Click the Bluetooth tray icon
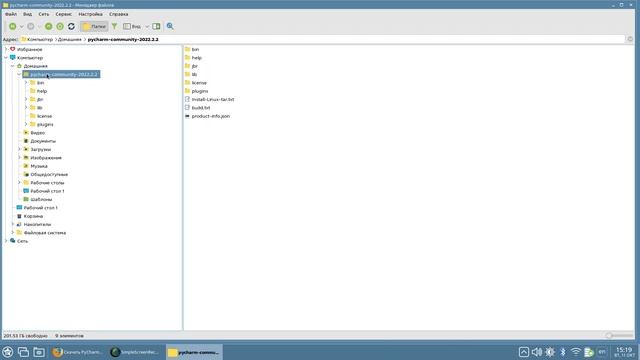 point(563,351)
